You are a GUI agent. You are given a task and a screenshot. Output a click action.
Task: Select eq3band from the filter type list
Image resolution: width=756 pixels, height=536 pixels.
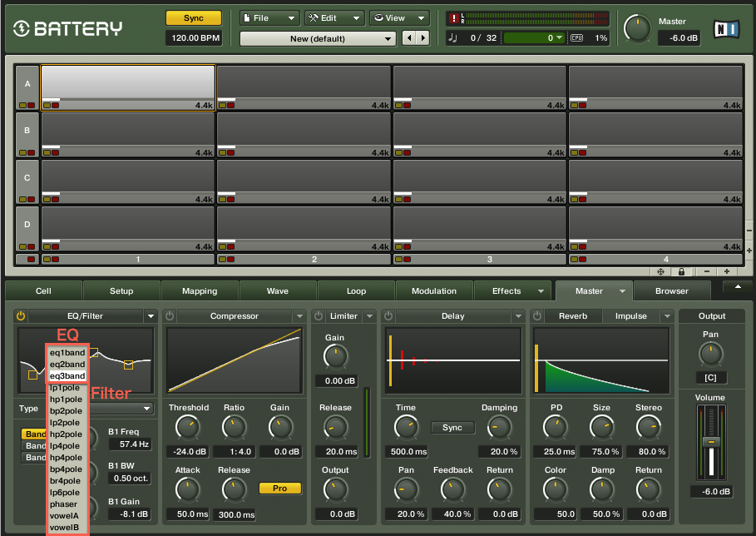click(x=66, y=376)
